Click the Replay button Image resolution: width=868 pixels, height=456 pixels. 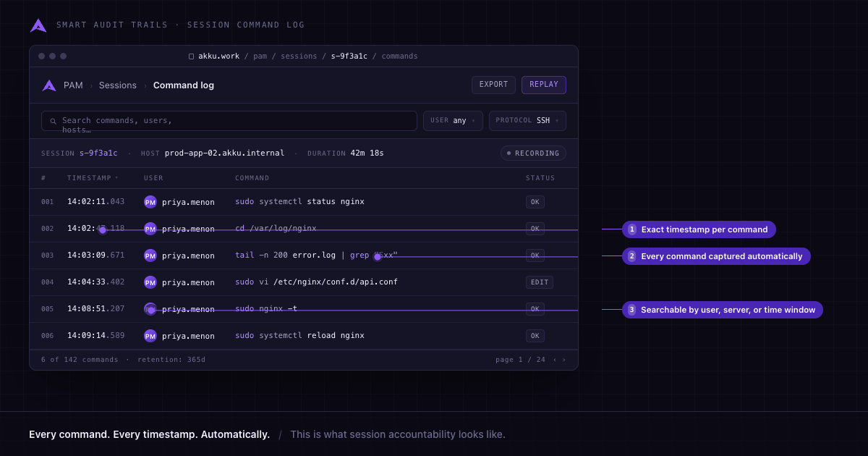pos(544,85)
